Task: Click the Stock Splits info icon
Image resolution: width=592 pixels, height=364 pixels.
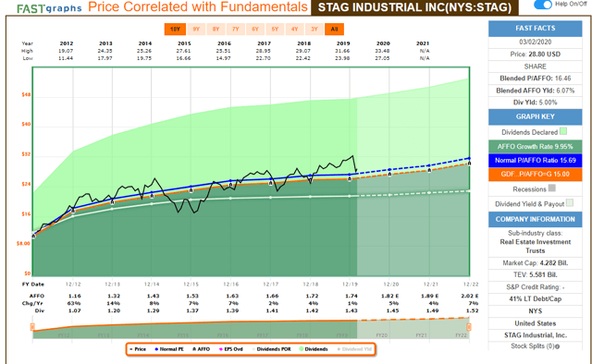Action: pyautogui.click(x=558, y=346)
